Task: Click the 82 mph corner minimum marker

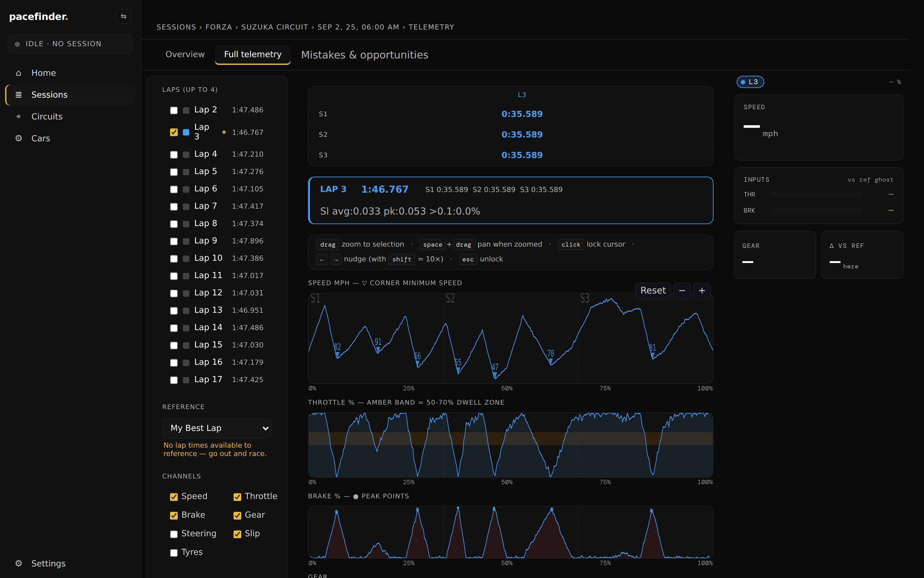Action: pos(338,355)
